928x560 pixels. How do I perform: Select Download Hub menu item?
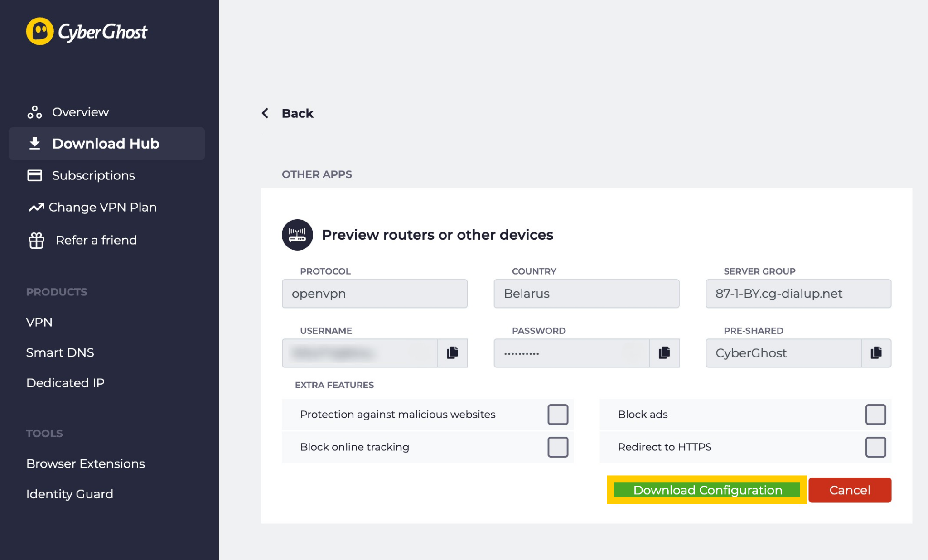pyautogui.click(x=107, y=144)
